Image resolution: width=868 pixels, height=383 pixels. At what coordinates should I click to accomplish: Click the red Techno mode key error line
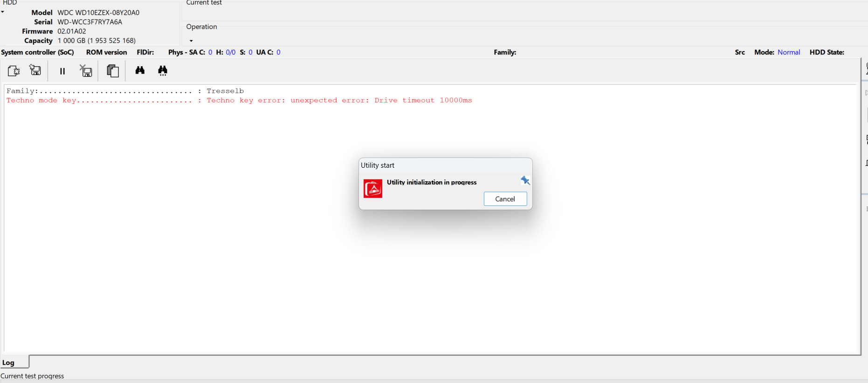click(239, 100)
